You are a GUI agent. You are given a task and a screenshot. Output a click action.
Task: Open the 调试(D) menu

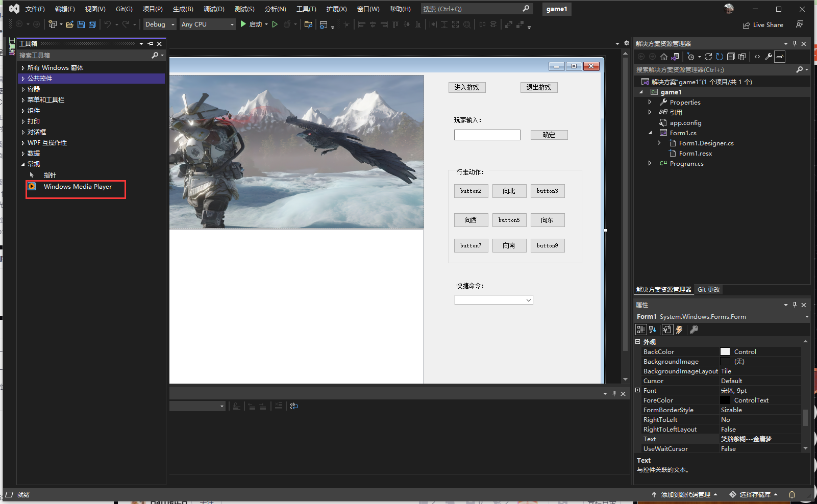coord(214,9)
